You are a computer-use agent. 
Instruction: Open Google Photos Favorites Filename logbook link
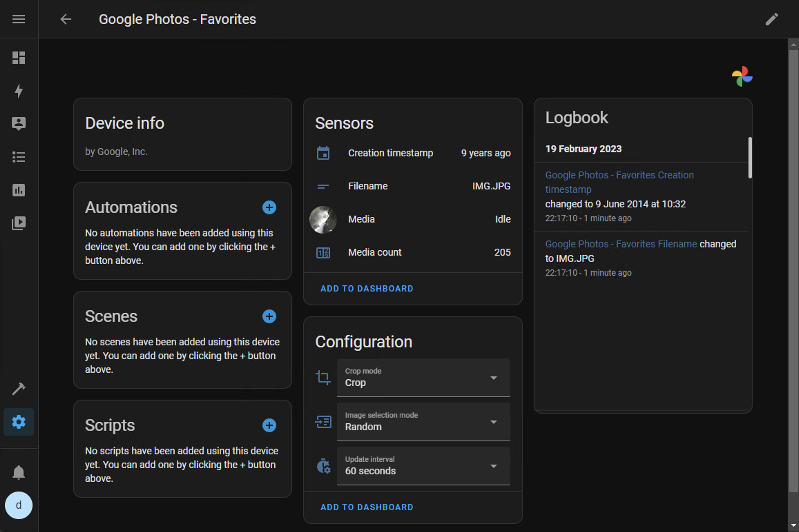[x=621, y=244]
